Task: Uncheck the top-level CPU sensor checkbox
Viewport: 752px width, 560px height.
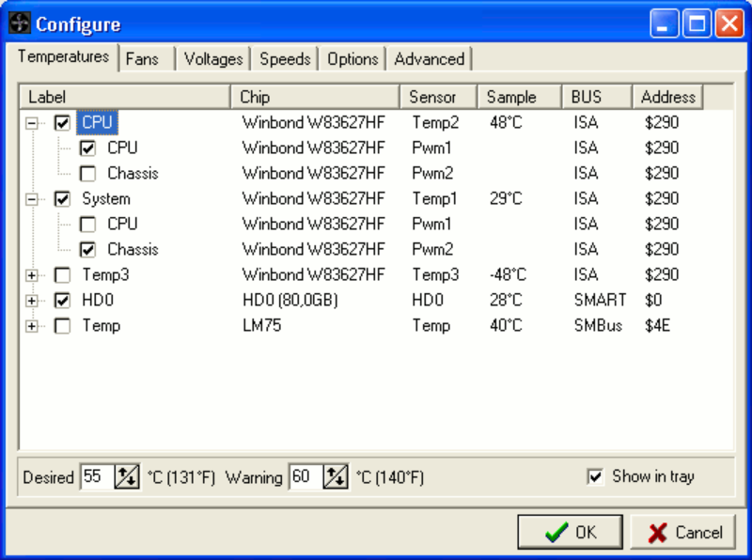Action: [x=62, y=123]
